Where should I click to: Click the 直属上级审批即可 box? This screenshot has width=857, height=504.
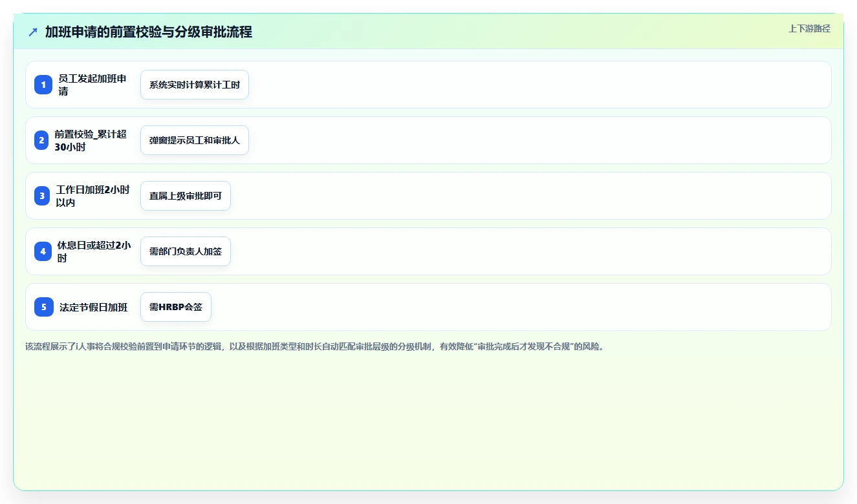186,196
